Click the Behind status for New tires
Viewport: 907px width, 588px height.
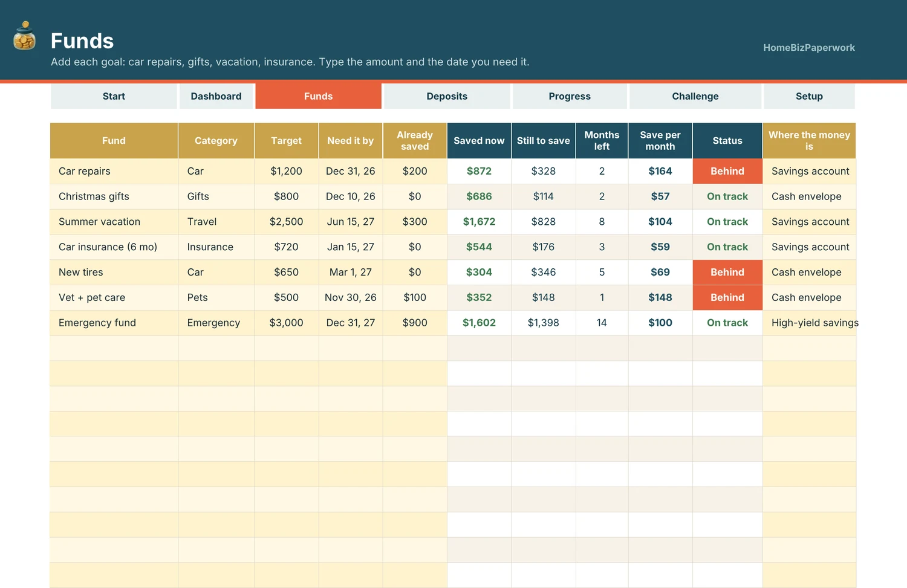point(727,273)
